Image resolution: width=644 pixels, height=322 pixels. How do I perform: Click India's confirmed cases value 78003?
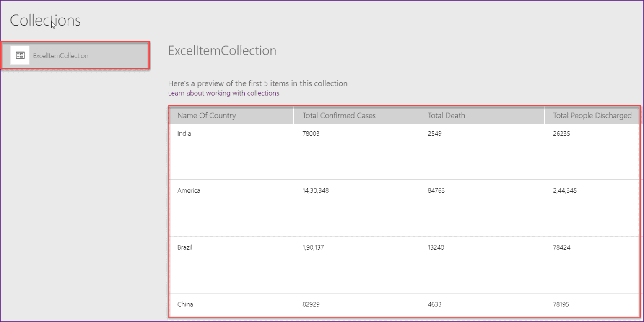(x=311, y=134)
